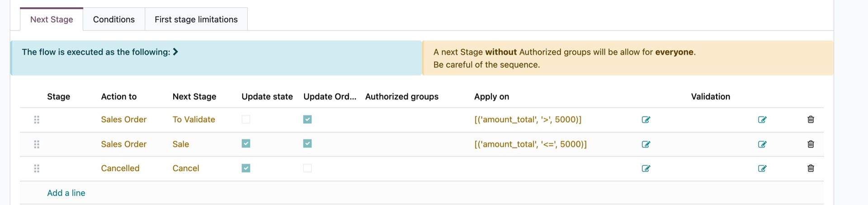Select Sales Order in the To Validate row
The height and width of the screenshot is (205, 868).
(x=123, y=119)
